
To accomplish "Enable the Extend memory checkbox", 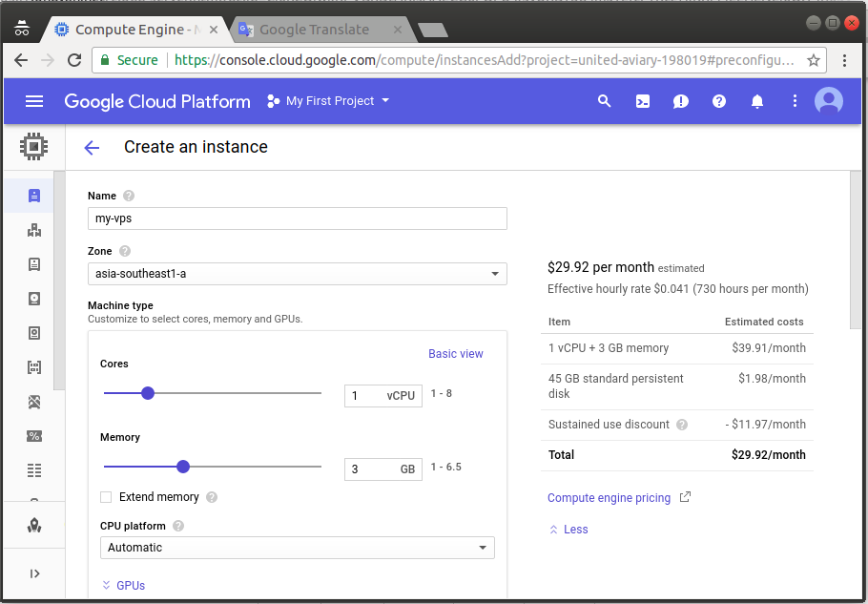I will 106,497.
